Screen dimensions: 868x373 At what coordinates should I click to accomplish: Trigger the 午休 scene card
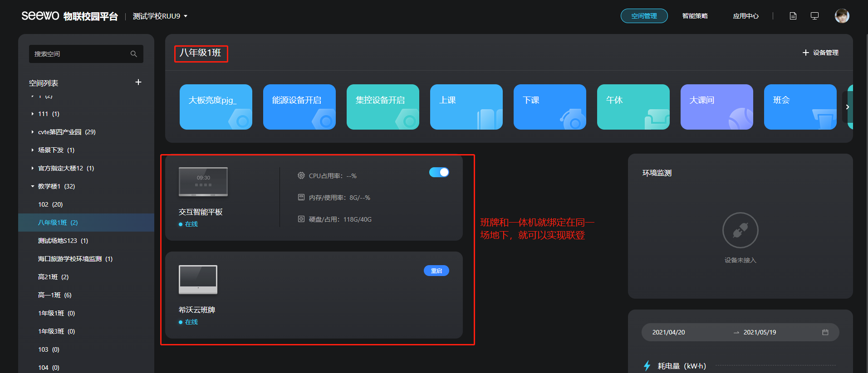(x=633, y=107)
